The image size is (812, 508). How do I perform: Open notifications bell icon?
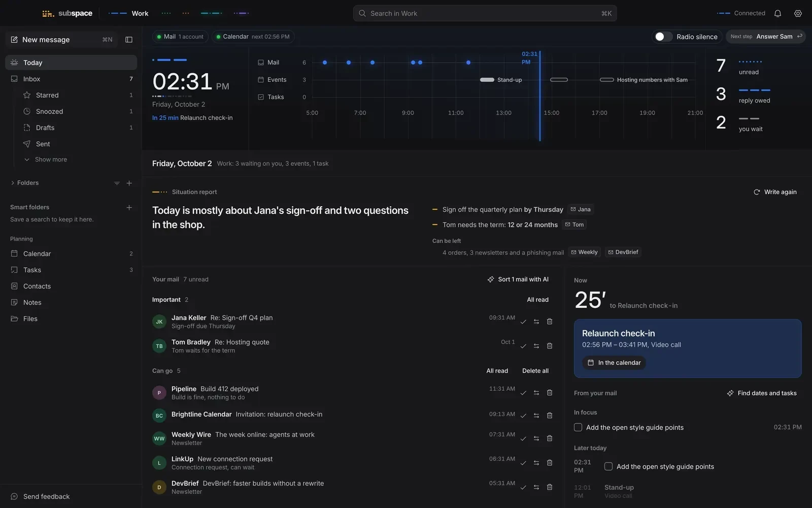click(x=777, y=13)
